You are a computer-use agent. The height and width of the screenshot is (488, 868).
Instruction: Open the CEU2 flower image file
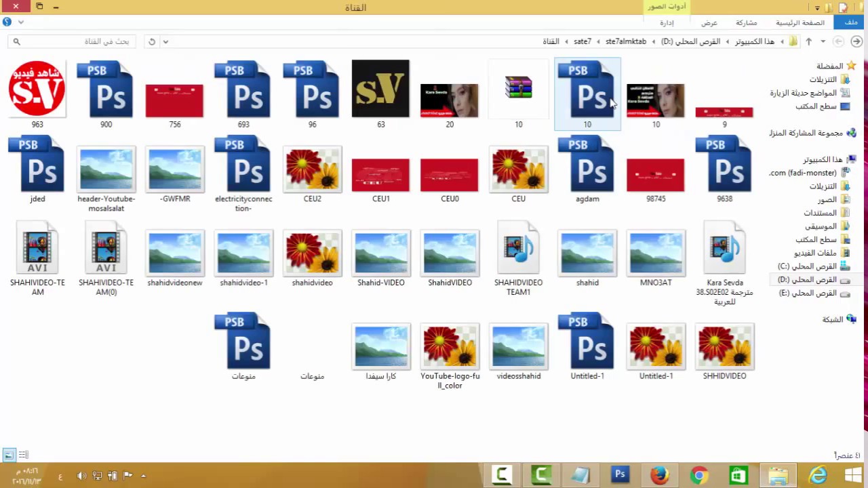click(x=312, y=175)
